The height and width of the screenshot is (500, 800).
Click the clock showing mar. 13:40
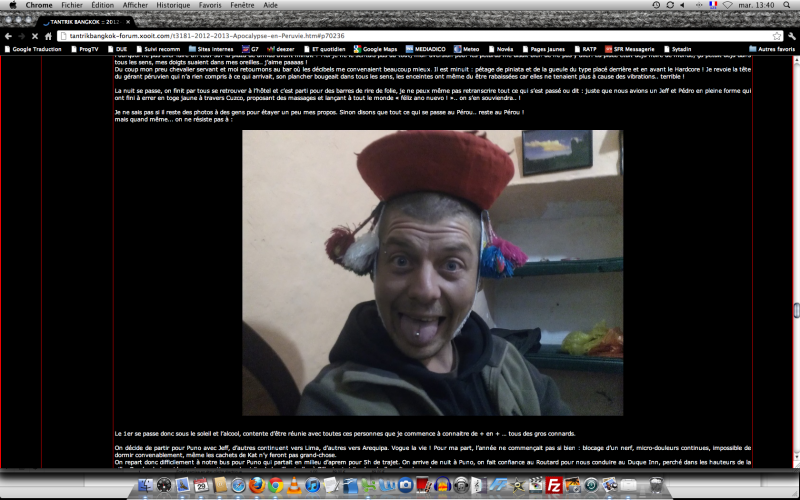pos(756,5)
